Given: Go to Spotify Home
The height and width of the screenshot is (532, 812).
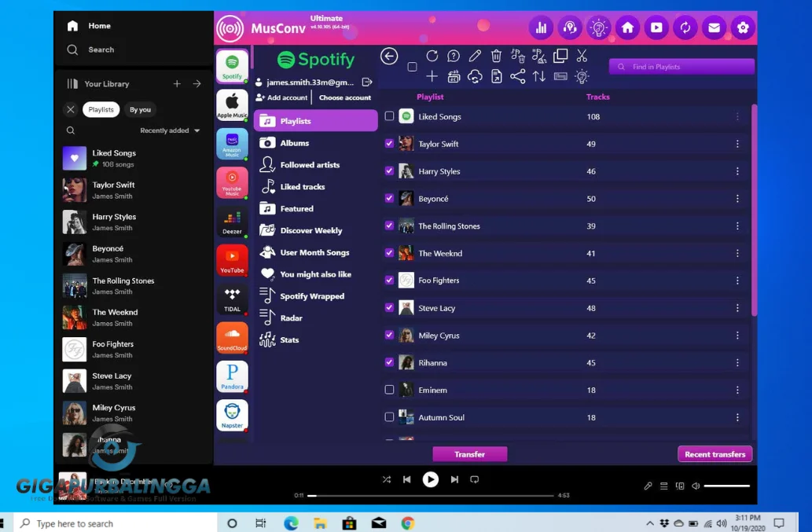Looking at the screenshot, I should [x=89, y=25].
